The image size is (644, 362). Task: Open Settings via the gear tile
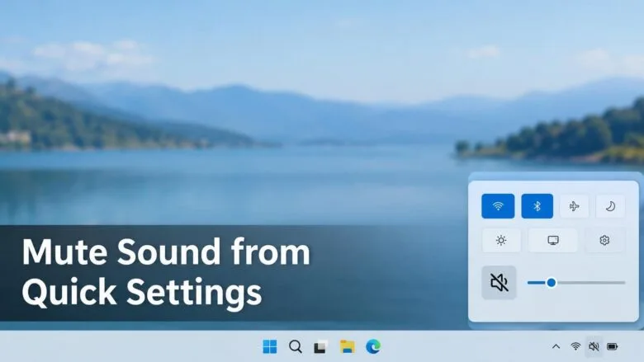coord(604,240)
